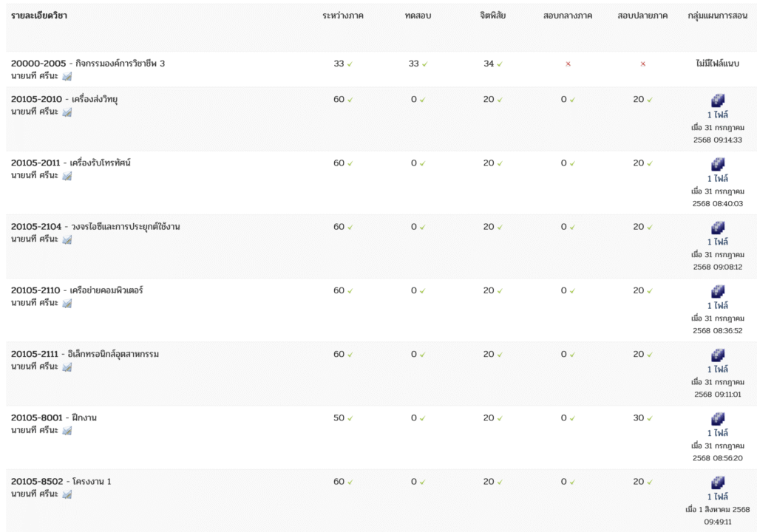Click chart icon under 20105-2104 course
757x532 pixels.
click(x=67, y=239)
